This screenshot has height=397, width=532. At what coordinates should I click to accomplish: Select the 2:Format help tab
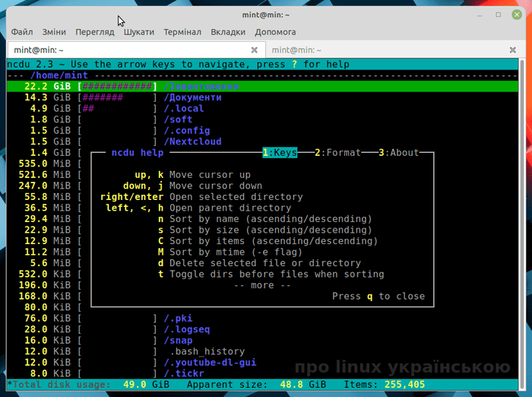pyautogui.click(x=337, y=152)
